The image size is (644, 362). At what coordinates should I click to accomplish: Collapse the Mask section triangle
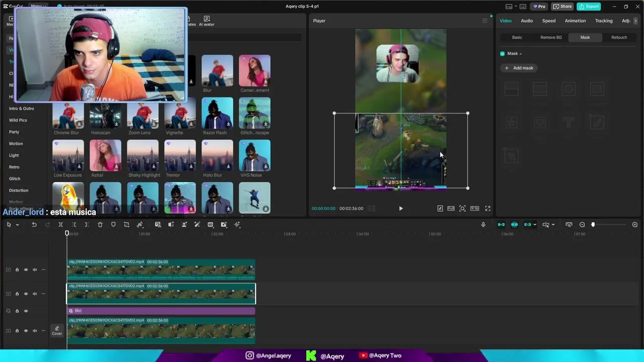pyautogui.click(x=520, y=54)
